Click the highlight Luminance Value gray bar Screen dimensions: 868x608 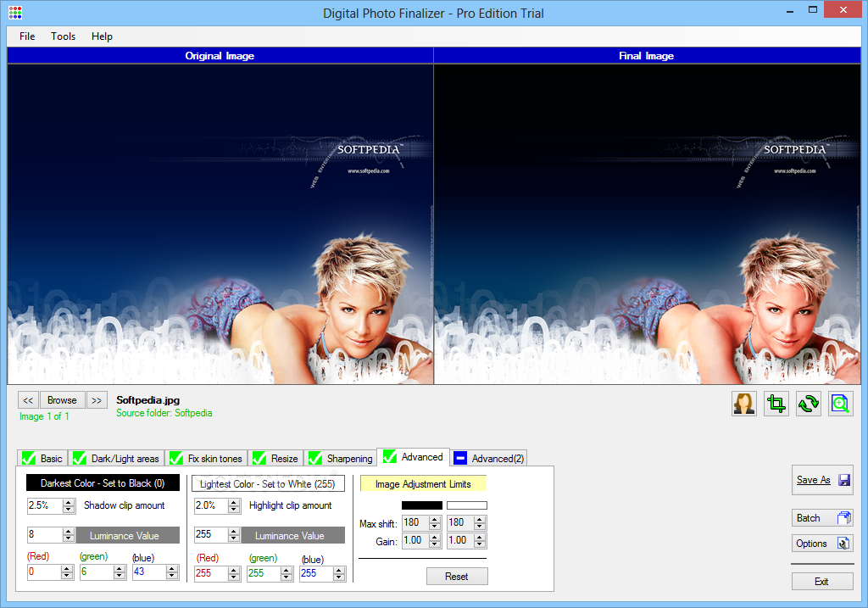click(293, 535)
